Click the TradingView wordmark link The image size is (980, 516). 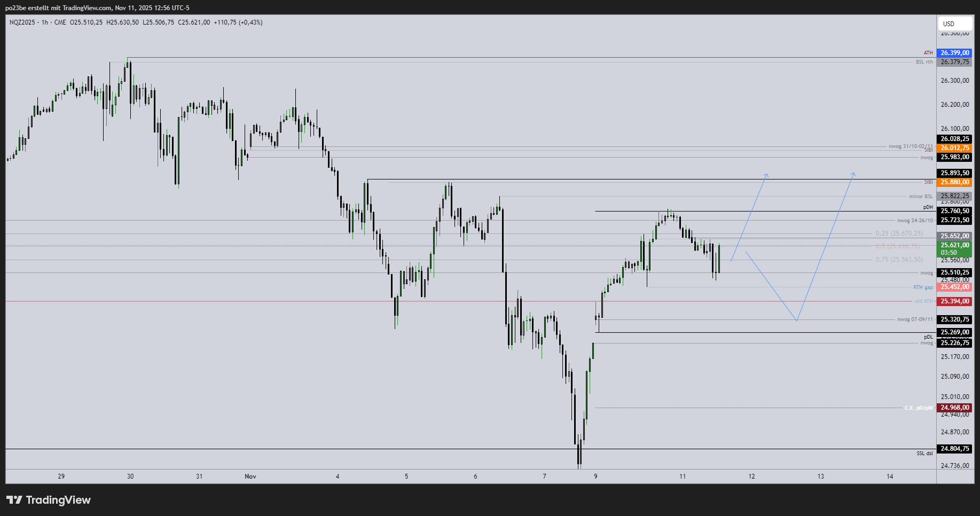click(x=58, y=500)
